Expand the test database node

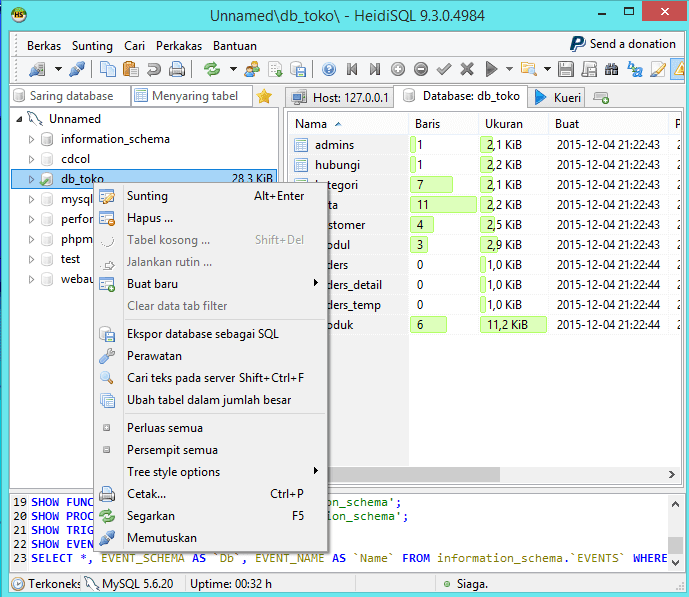[31, 259]
